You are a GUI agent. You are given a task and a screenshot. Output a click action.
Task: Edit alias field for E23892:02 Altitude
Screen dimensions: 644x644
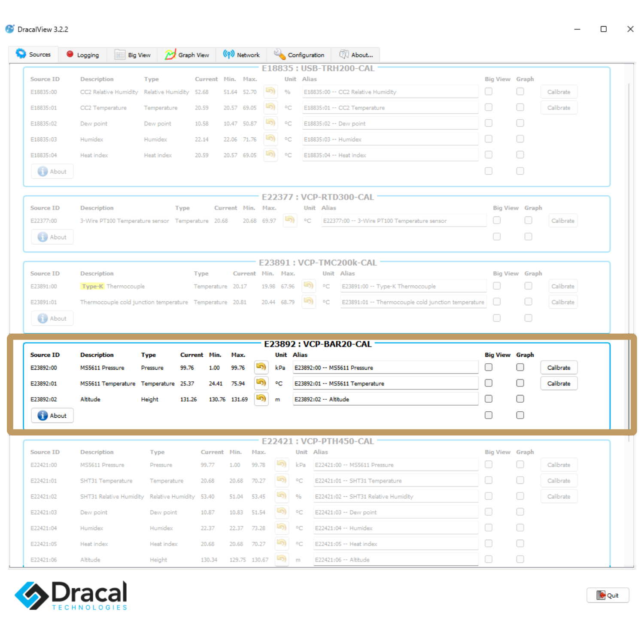click(x=386, y=399)
